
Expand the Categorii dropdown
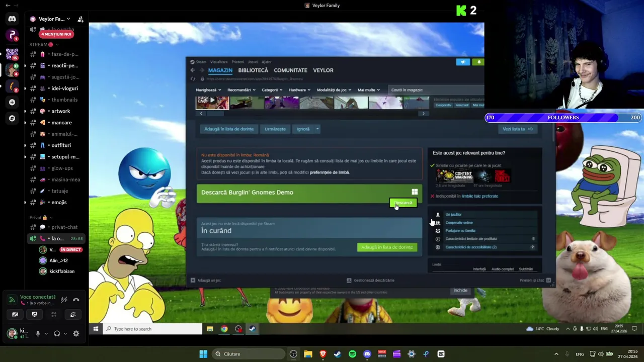click(272, 90)
